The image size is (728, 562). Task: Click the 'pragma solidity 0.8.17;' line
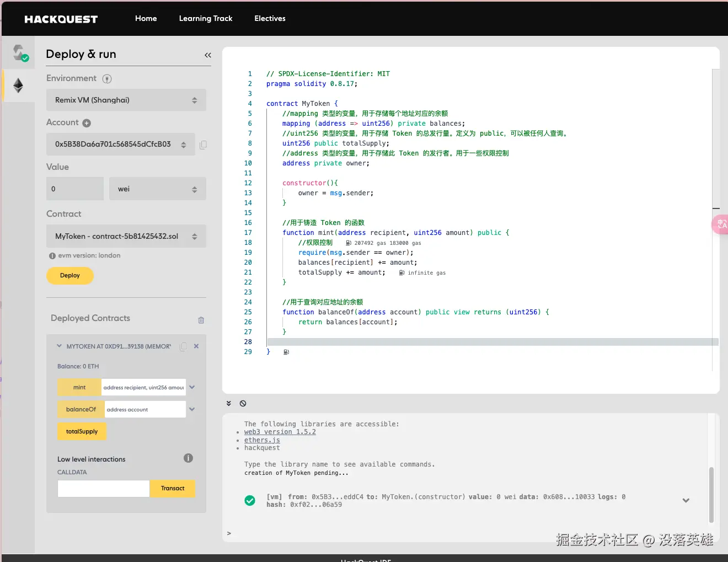(x=312, y=84)
